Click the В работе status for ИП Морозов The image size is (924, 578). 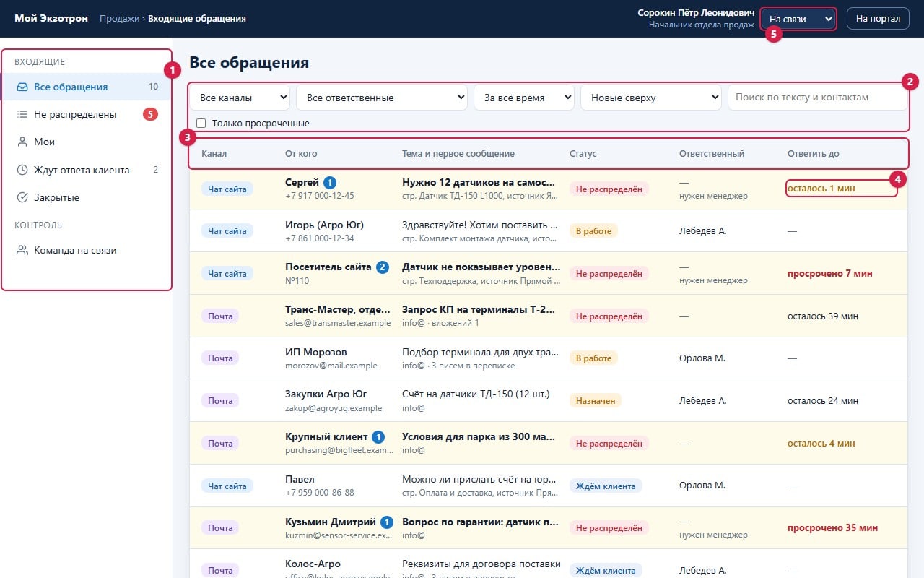tap(593, 358)
